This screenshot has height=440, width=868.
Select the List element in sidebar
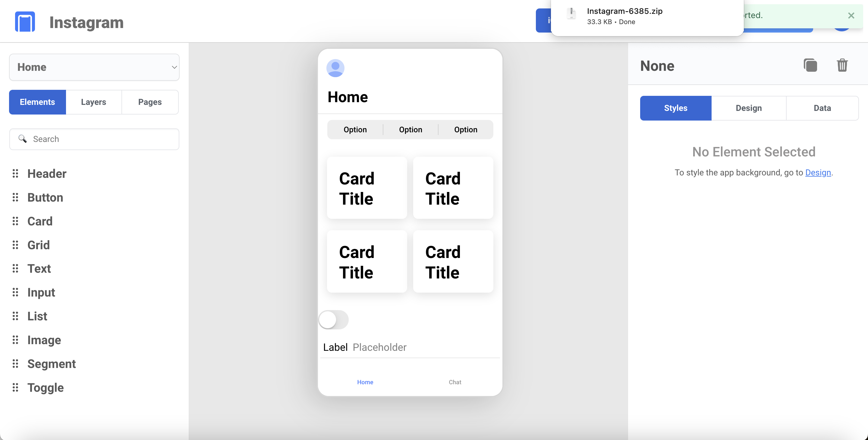(x=37, y=316)
